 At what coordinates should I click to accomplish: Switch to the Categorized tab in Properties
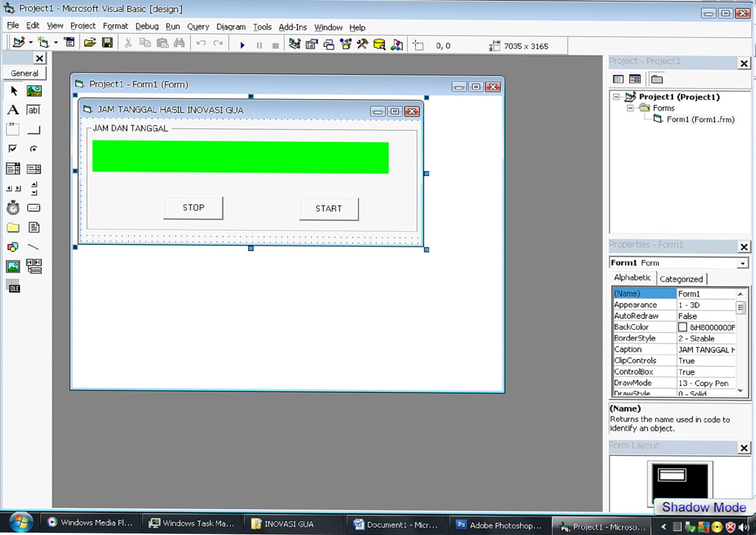point(681,279)
